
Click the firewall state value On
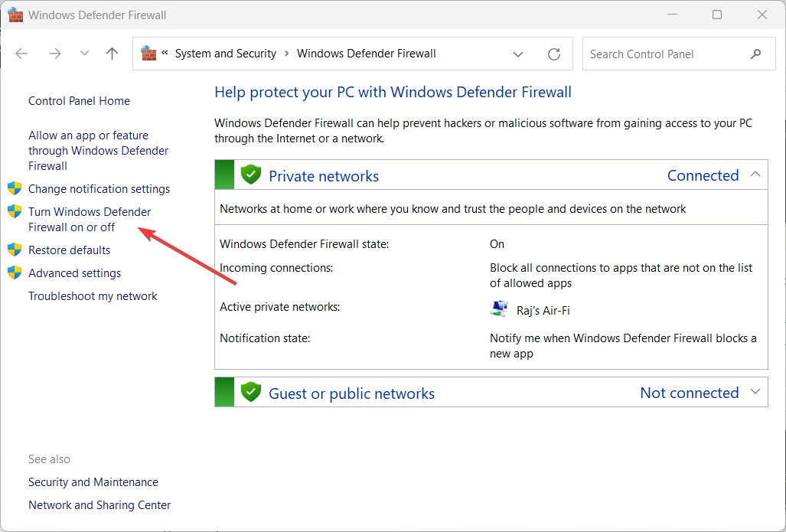click(x=497, y=244)
